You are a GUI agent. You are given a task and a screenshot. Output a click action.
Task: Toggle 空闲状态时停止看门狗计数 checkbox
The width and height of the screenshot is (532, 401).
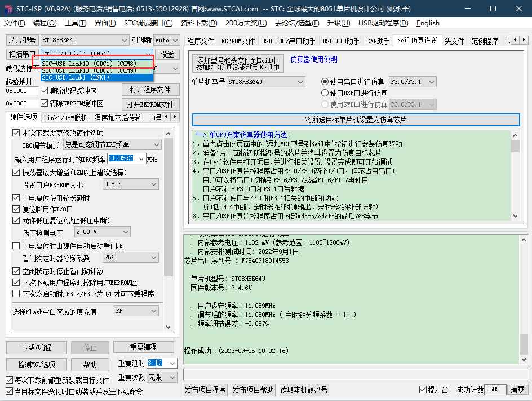[x=16, y=271]
